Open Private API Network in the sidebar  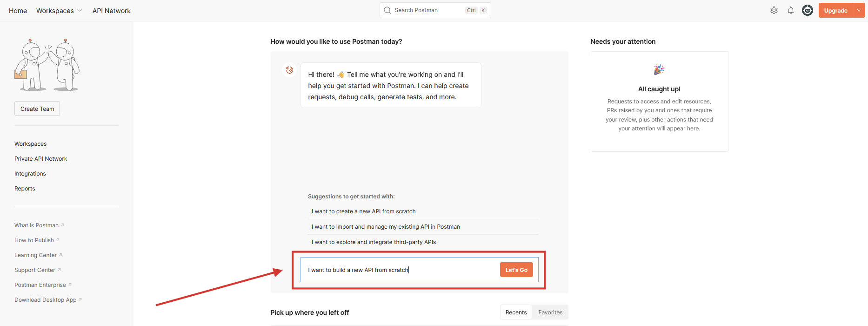click(40, 158)
